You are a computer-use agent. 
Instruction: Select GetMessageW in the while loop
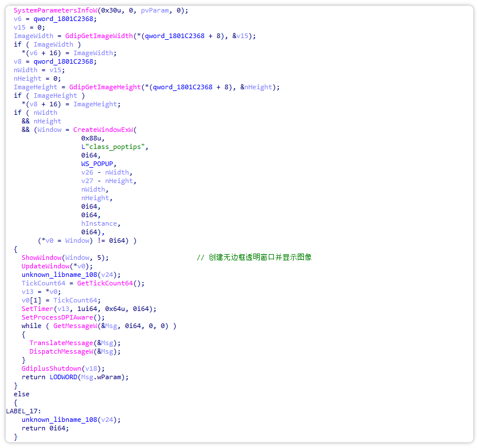[x=75, y=326]
